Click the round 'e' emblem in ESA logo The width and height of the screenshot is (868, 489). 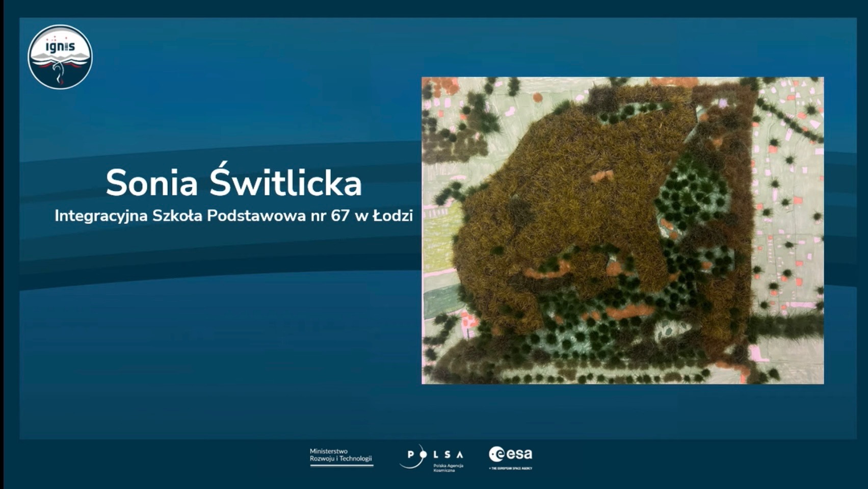click(496, 454)
